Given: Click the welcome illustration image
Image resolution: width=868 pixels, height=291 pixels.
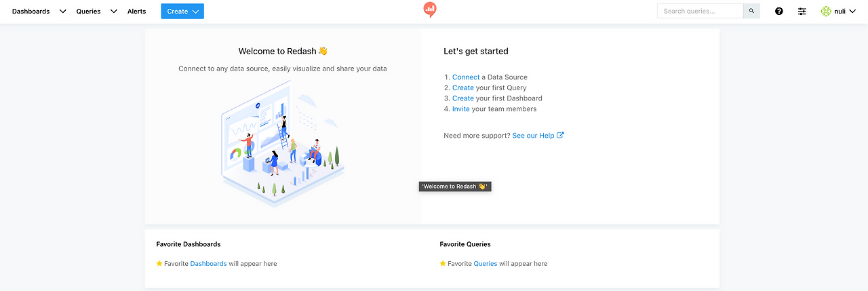Looking at the screenshot, I should (x=283, y=142).
